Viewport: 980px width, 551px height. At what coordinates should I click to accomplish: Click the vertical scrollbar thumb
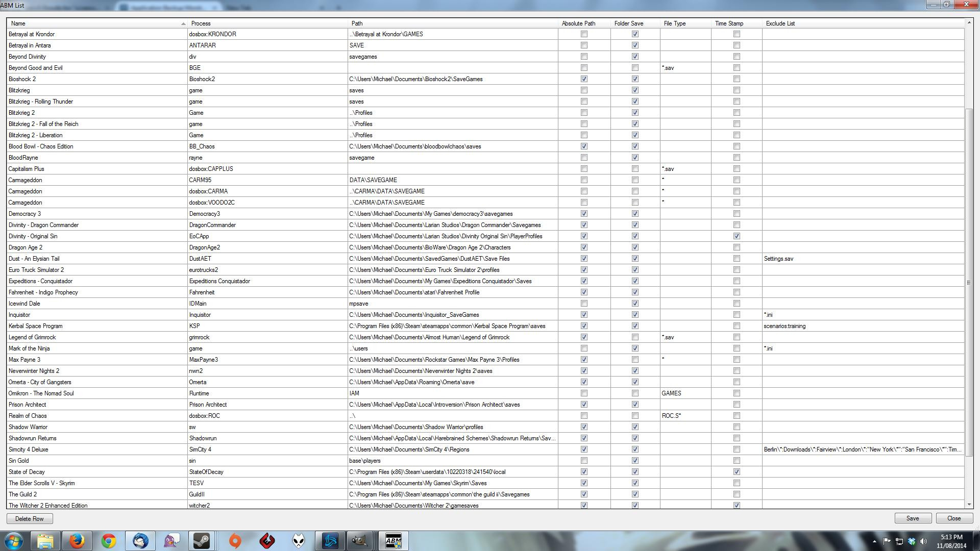coord(969,282)
